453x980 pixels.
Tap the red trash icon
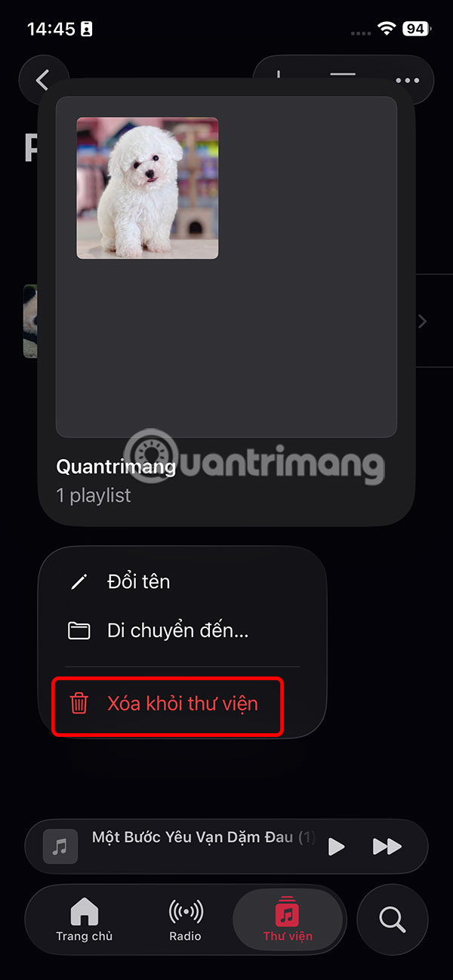(79, 704)
